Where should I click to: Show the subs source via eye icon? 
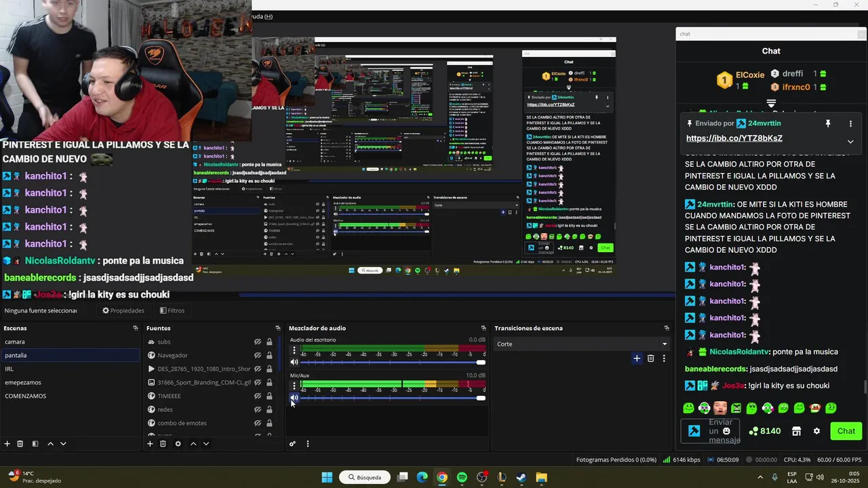coord(258,342)
